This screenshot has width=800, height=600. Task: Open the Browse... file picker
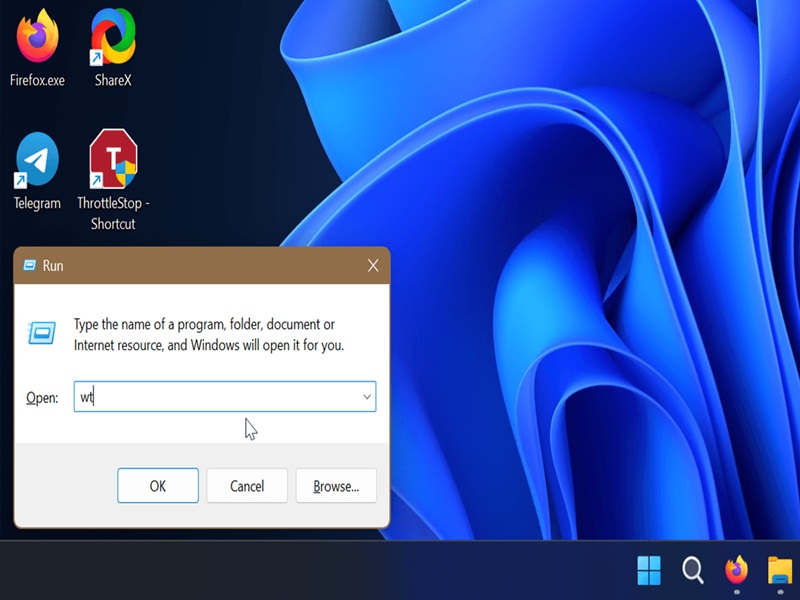336,486
